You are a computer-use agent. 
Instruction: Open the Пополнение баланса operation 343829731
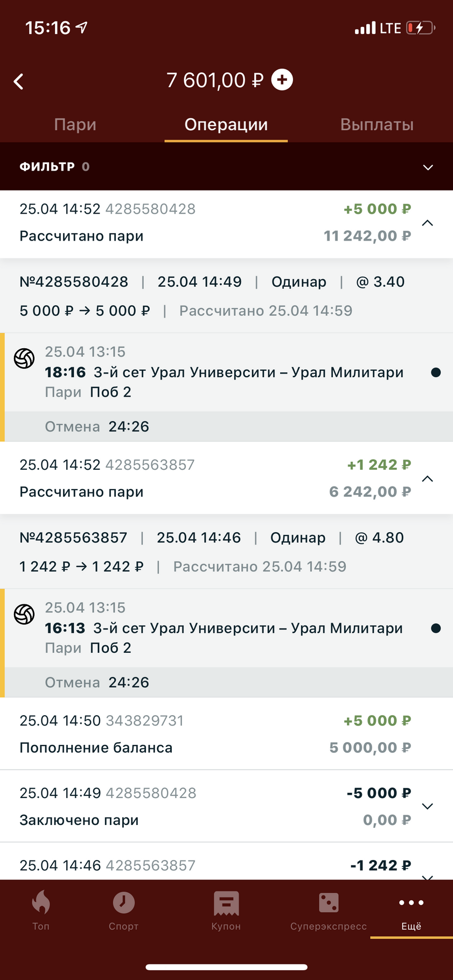(226, 734)
